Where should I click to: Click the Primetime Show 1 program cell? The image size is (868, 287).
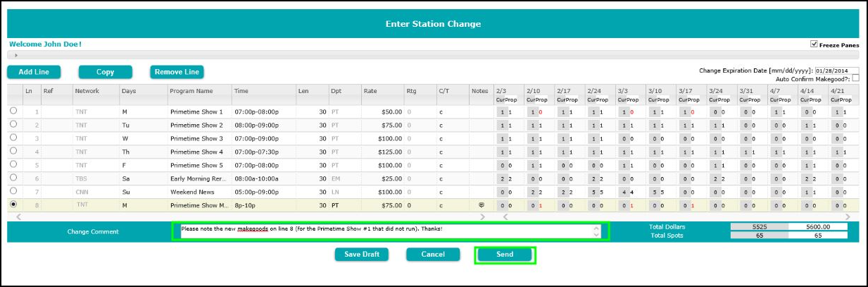199,111
